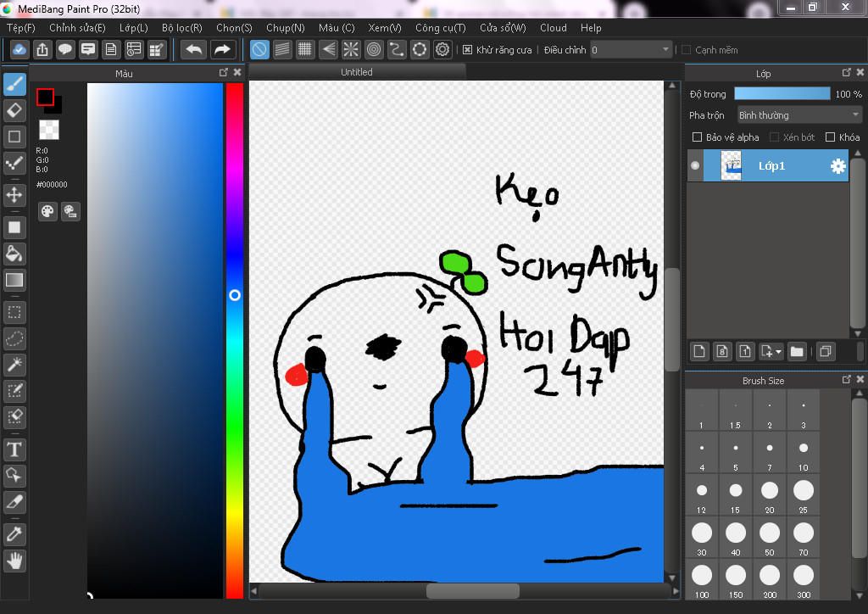This screenshot has height=614, width=868.
Task: Create a new layer
Action: [699, 352]
